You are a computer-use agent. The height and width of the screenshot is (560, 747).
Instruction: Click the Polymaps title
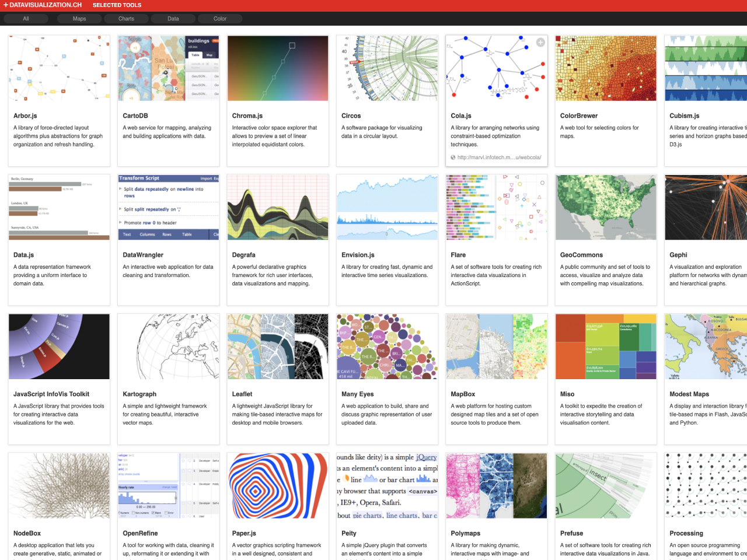pyautogui.click(x=466, y=533)
